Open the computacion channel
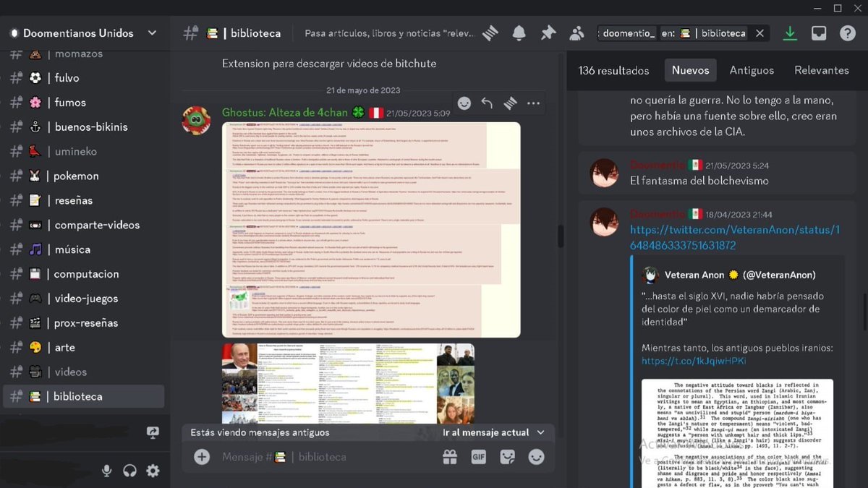Screen dimensions: 868x488 pyautogui.click(x=84, y=275)
